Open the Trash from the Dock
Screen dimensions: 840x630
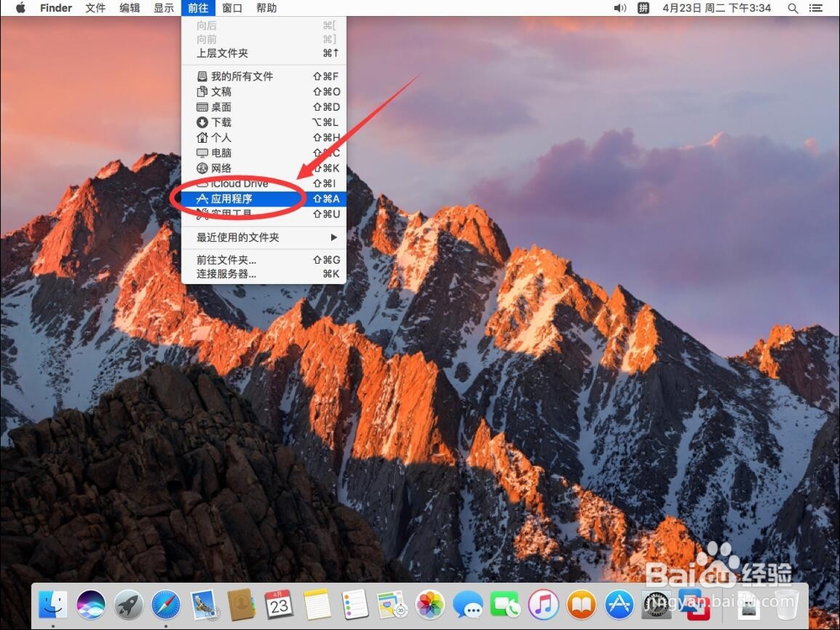(788, 605)
